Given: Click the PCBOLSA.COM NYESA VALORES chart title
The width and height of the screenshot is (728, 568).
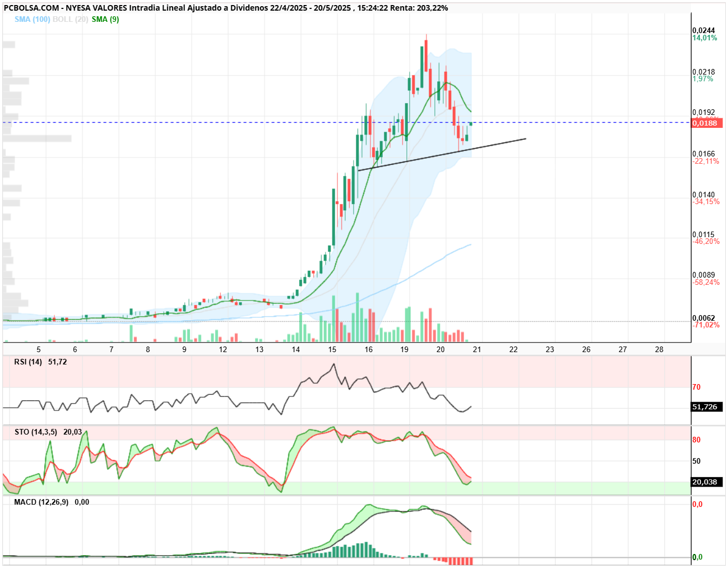Looking at the screenshot, I should [226, 8].
